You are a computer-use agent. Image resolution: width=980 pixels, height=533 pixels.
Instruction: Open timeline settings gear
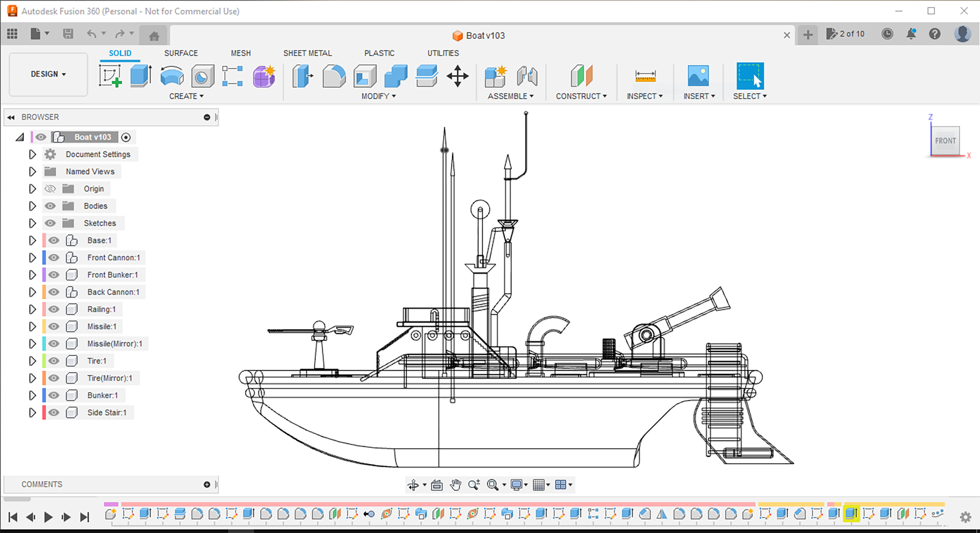point(965,517)
